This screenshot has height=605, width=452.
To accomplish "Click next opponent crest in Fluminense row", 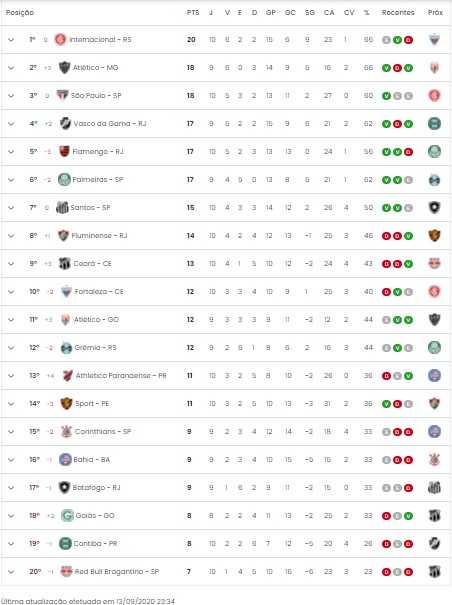I will (x=434, y=235).
